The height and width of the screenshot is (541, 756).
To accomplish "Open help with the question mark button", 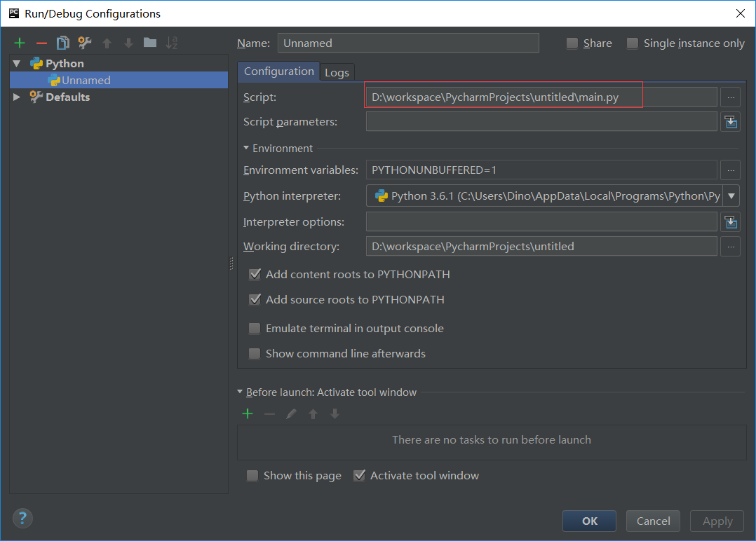I will 22,519.
